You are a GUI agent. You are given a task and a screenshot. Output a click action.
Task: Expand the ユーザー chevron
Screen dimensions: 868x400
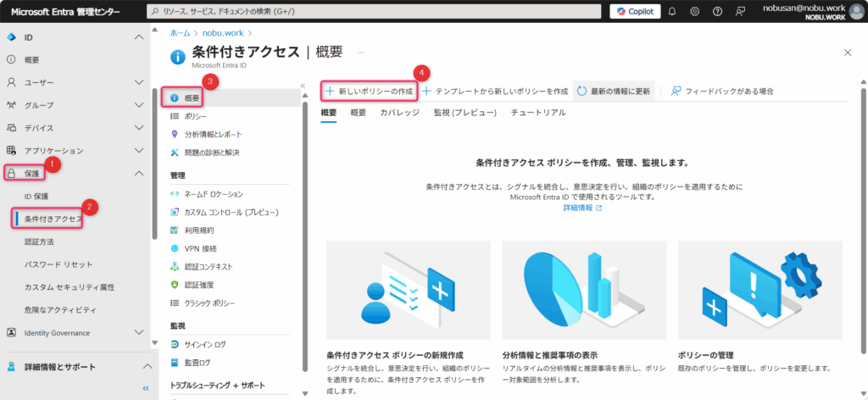(x=140, y=82)
